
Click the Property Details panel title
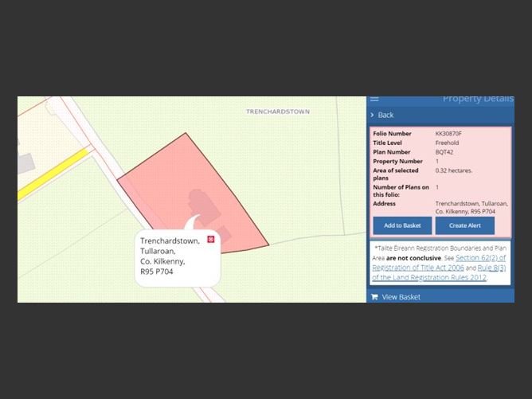(478, 99)
